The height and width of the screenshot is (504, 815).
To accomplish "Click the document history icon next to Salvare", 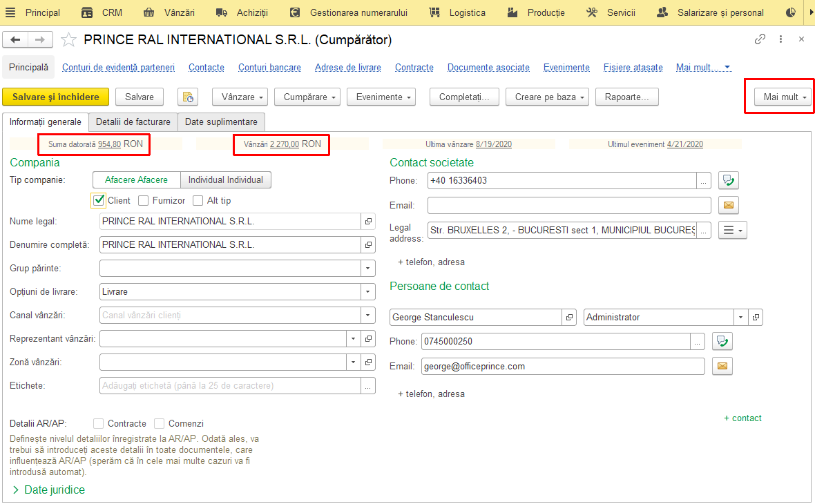I will [x=188, y=97].
